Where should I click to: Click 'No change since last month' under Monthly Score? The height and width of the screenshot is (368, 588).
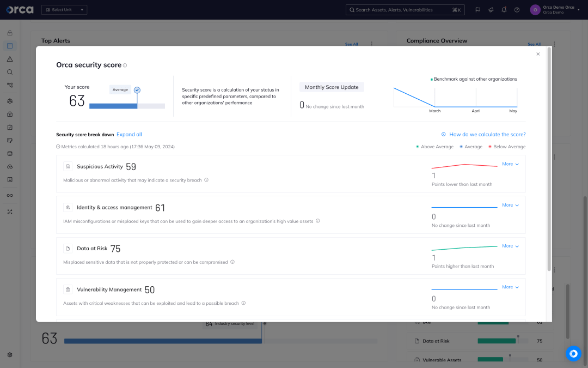tap(334, 107)
